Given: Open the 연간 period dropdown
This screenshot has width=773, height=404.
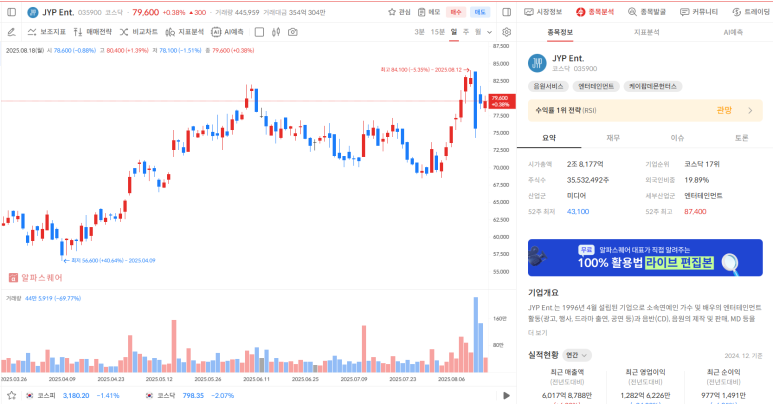Looking at the screenshot, I should [x=577, y=355].
